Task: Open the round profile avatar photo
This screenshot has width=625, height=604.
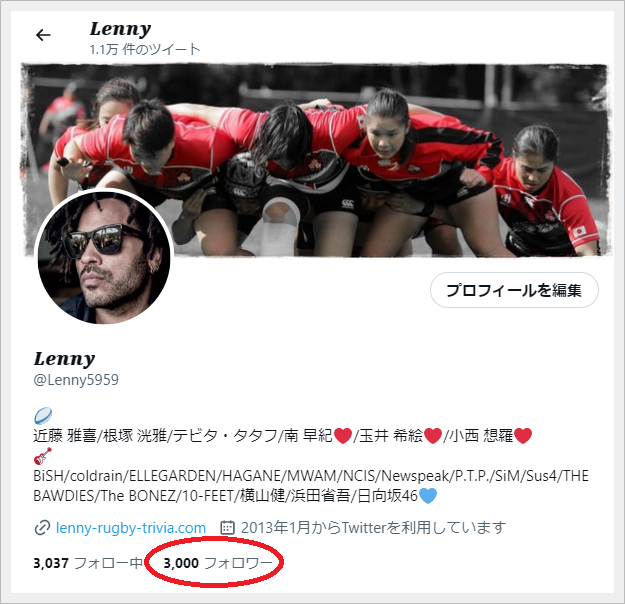Action: pos(104,257)
